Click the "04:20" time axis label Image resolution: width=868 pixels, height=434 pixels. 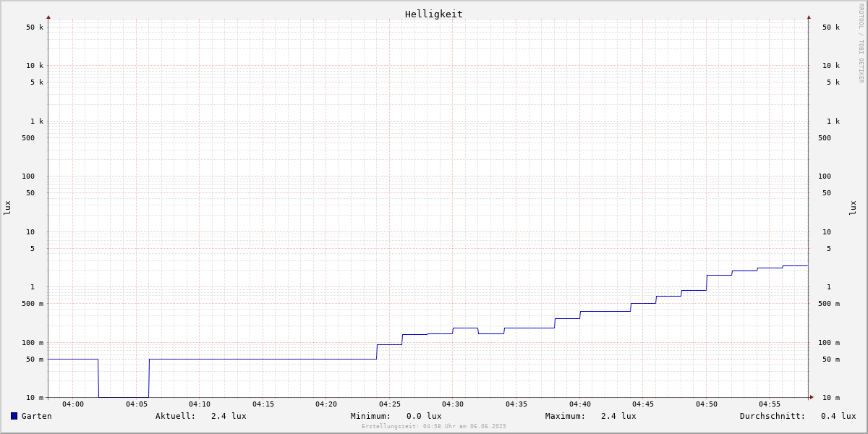pos(326,404)
